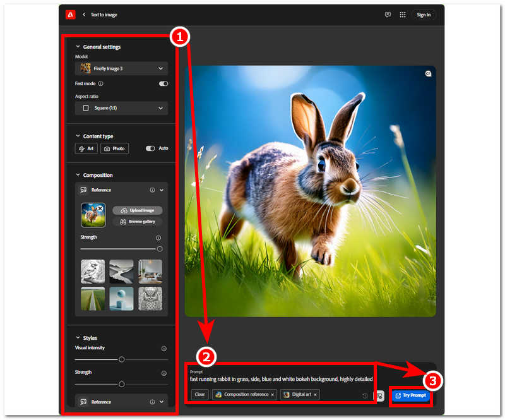Open the Firefly Image 3 model dropdown
Image resolution: width=505 pixels, height=420 pixels.
[121, 68]
